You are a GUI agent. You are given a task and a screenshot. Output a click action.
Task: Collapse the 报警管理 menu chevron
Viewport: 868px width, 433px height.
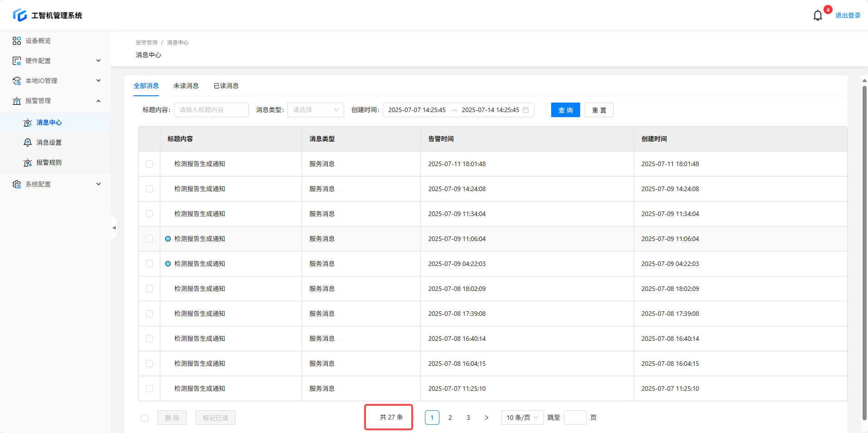pos(99,101)
